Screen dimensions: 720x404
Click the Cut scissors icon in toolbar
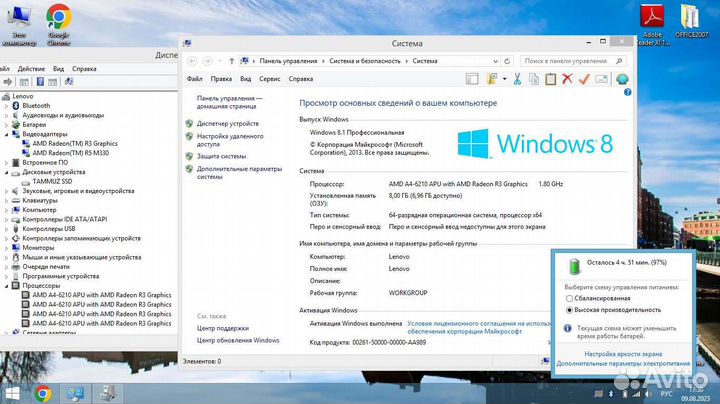point(517,79)
